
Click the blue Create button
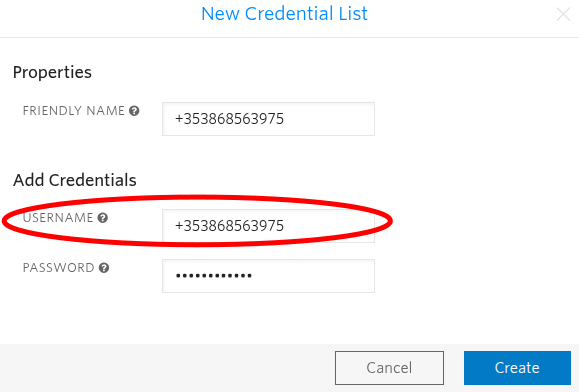pyautogui.click(x=517, y=368)
